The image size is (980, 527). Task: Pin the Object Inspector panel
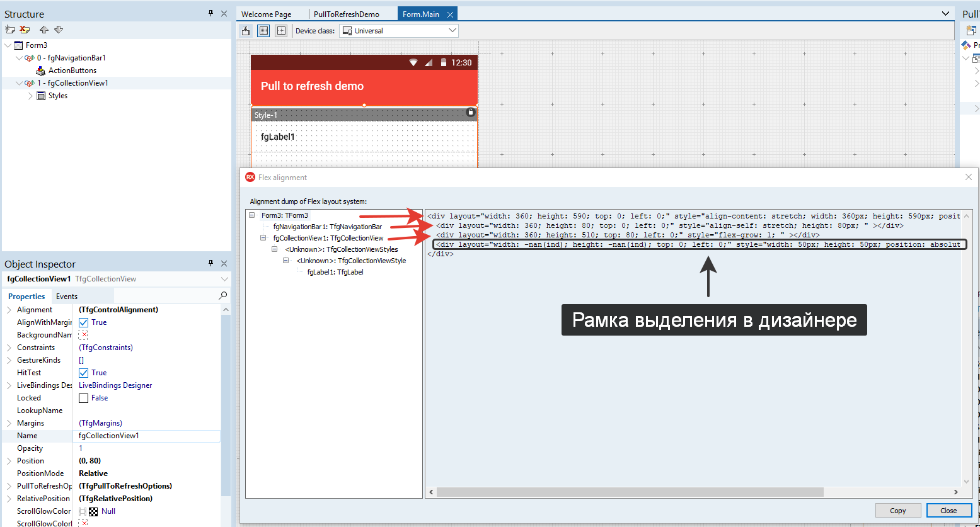click(211, 263)
